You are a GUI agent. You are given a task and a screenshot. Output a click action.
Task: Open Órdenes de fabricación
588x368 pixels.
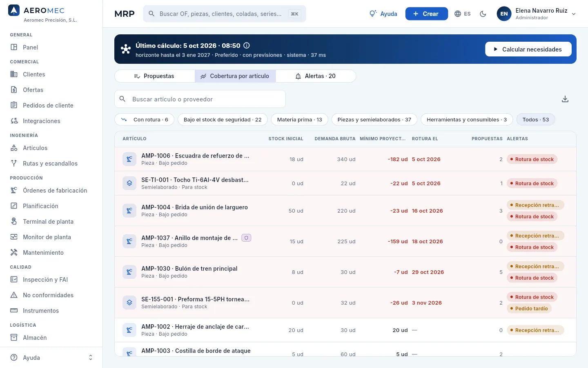click(51, 191)
